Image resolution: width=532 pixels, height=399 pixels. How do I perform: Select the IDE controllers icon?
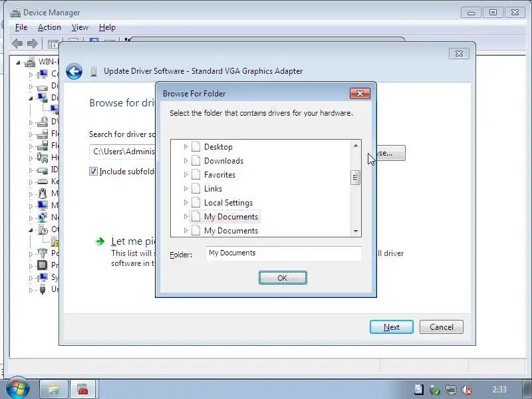point(43,170)
